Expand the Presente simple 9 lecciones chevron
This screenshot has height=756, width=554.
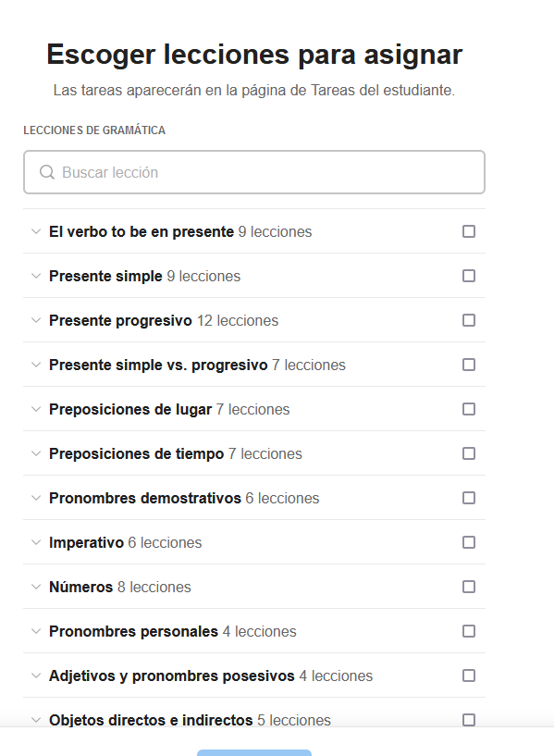pyautogui.click(x=36, y=276)
